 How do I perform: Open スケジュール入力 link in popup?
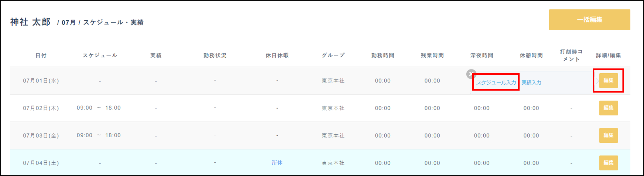[x=496, y=83]
